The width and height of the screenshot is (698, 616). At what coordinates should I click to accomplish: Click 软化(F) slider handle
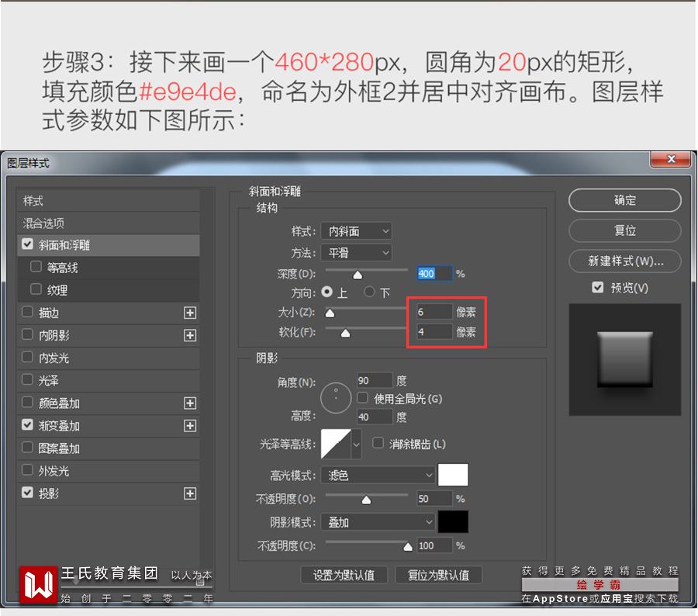[345, 333]
